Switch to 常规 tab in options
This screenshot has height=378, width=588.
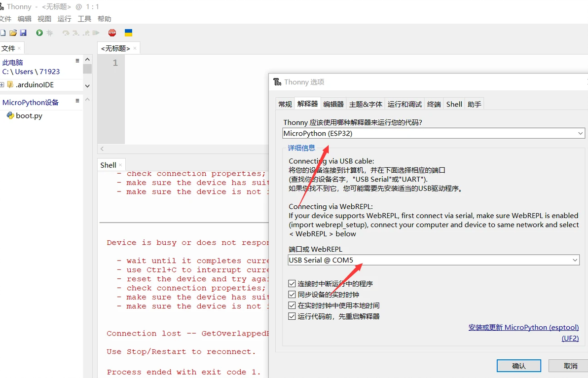click(285, 104)
